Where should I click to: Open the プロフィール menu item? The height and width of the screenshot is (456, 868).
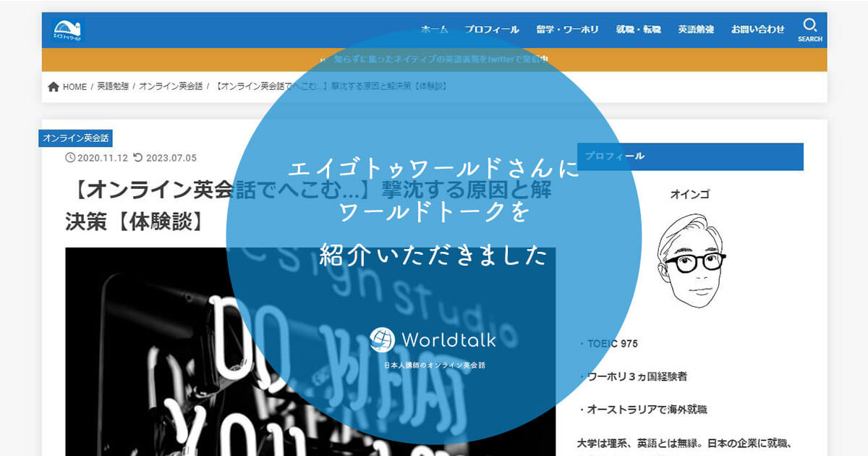tap(492, 30)
